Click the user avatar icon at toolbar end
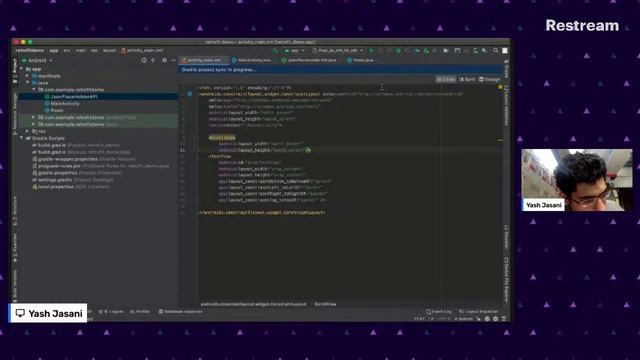This screenshot has width=640, height=360. click(505, 51)
